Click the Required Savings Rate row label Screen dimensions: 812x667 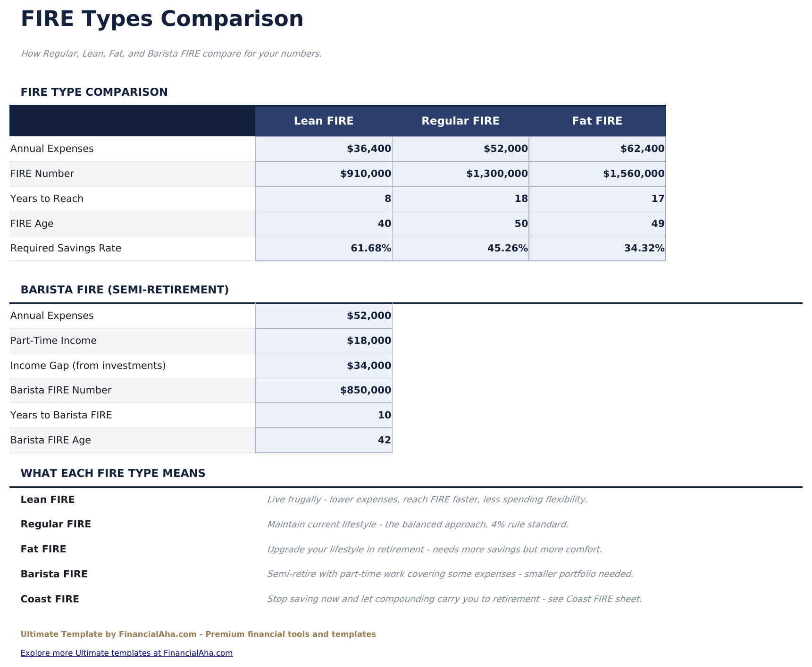(x=66, y=248)
